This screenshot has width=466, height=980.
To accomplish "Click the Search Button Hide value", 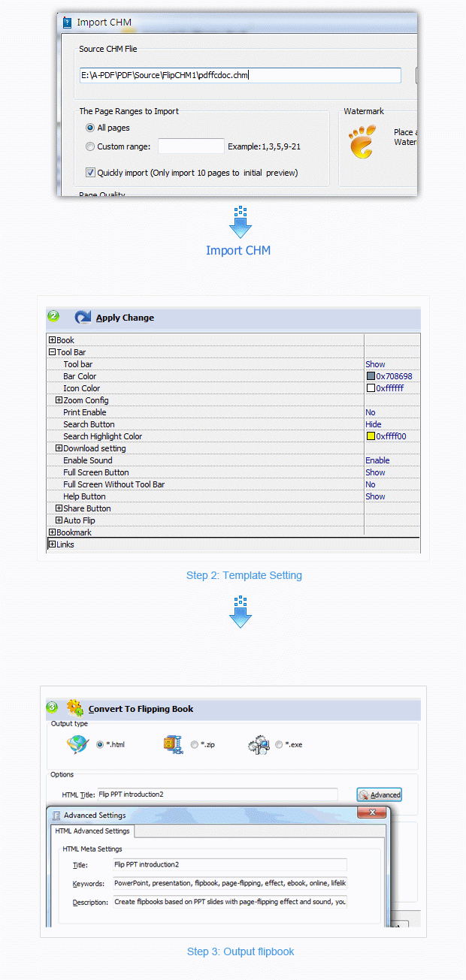I will point(374,424).
